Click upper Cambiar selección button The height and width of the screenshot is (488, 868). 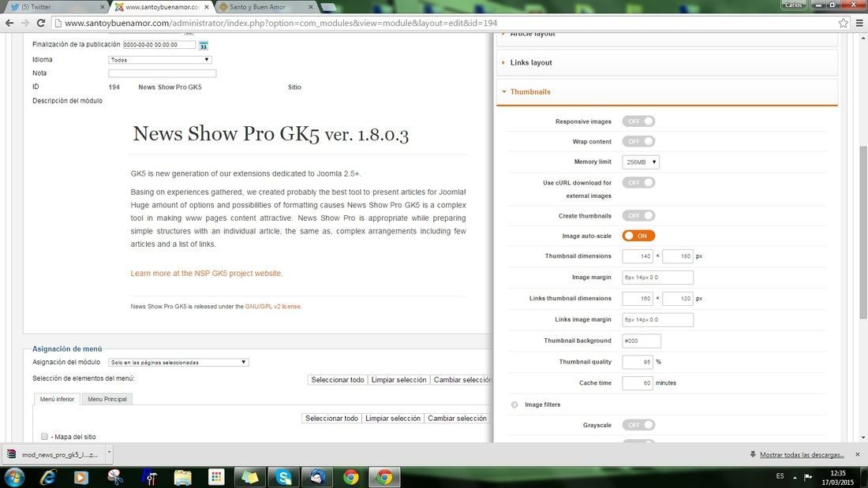462,379
